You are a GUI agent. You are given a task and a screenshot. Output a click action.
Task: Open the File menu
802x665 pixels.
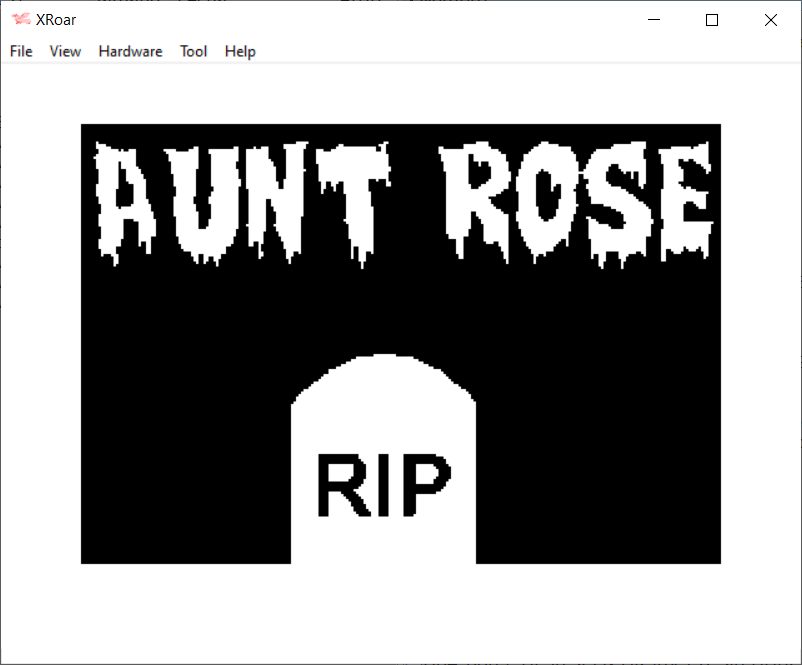click(x=21, y=51)
